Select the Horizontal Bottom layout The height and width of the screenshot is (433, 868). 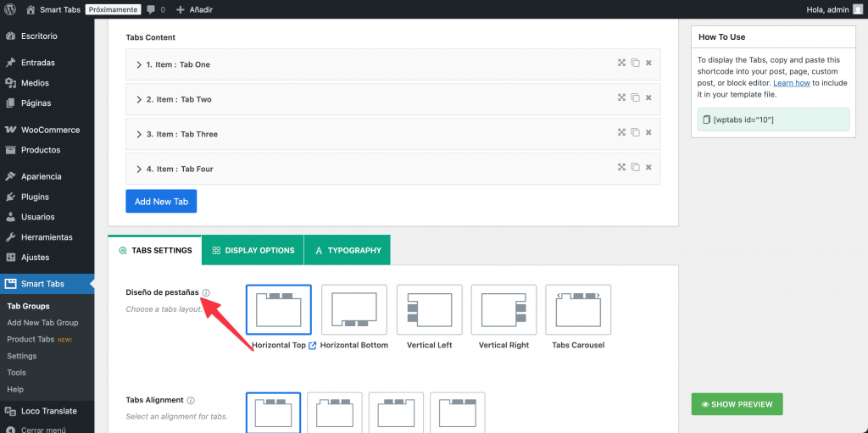click(353, 309)
